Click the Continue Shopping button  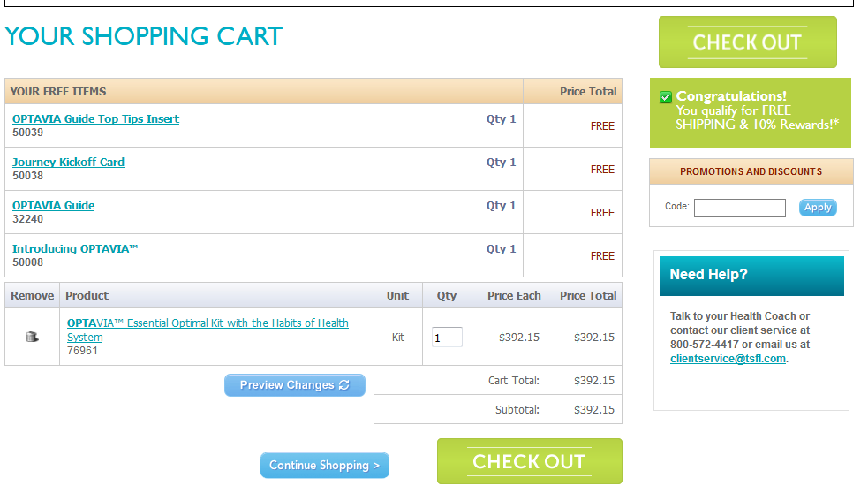324,465
